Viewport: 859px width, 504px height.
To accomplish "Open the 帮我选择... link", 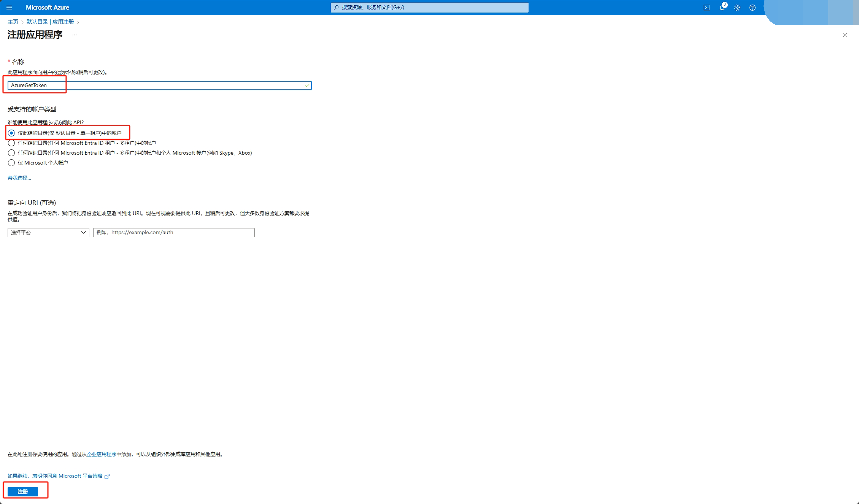I will pyautogui.click(x=19, y=178).
